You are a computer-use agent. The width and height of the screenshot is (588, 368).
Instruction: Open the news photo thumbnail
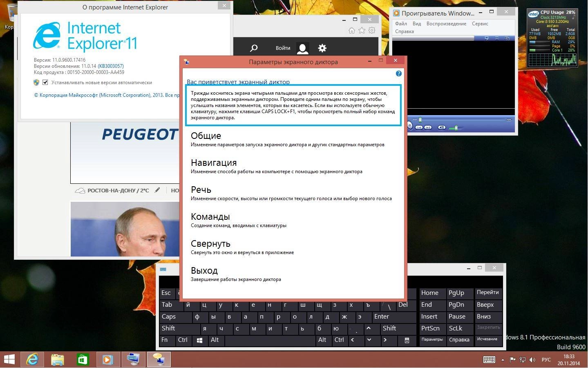(x=125, y=229)
